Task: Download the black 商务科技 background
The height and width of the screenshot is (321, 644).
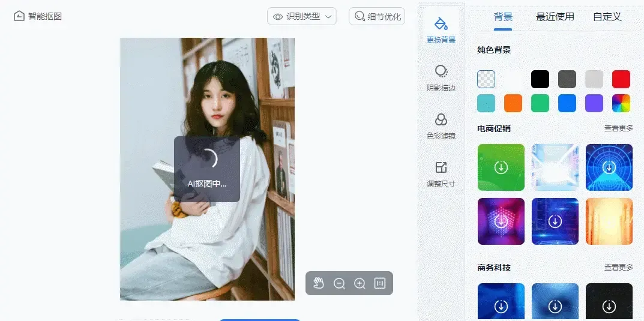Action: click(x=609, y=302)
